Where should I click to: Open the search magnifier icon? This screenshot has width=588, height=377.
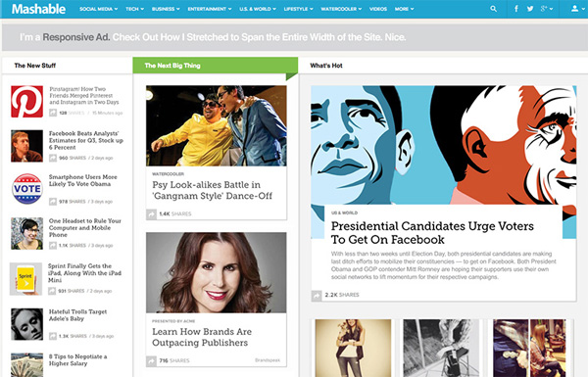tap(493, 9)
